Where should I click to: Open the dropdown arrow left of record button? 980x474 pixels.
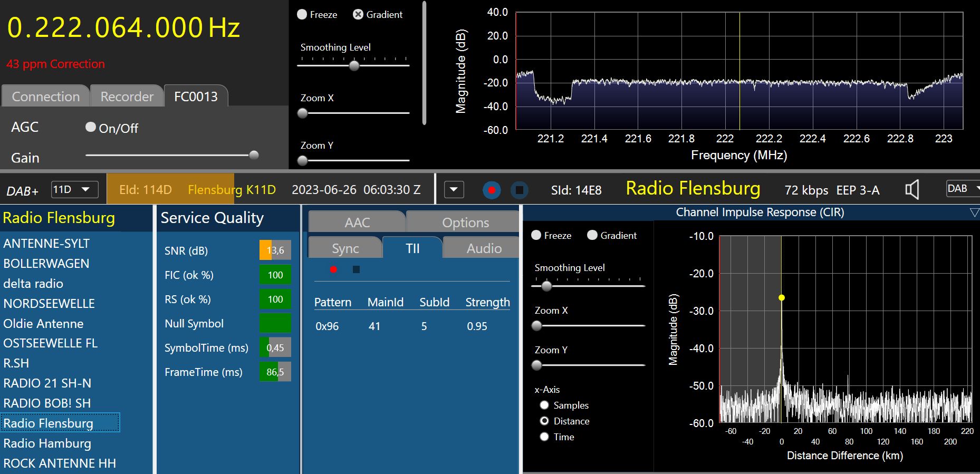[x=454, y=190]
